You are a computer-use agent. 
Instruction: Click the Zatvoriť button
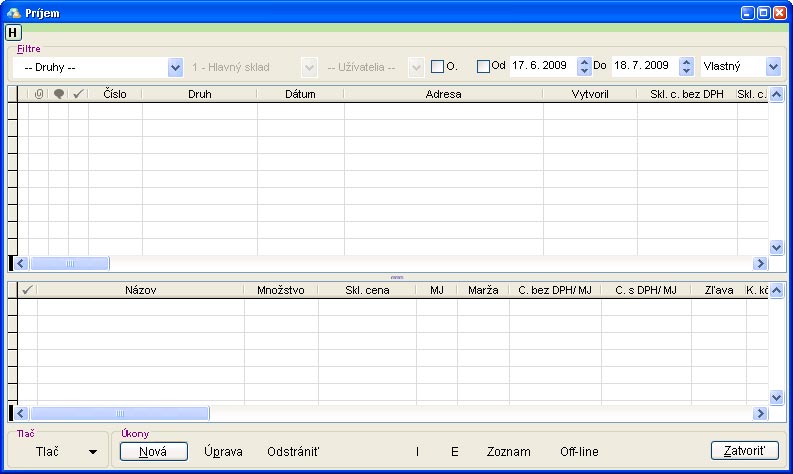tap(744, 451)
